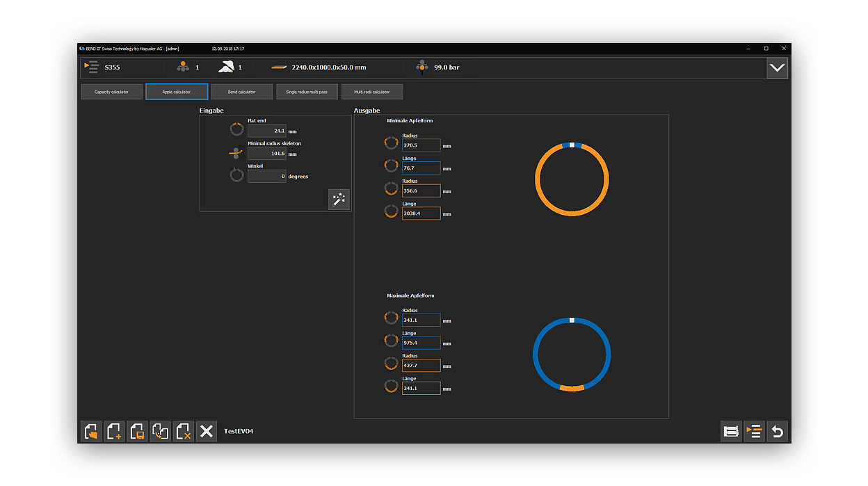Open the Bend calculator tab
Image resolution: width=868 pixels, height=486 pixels.
point(241,92)
